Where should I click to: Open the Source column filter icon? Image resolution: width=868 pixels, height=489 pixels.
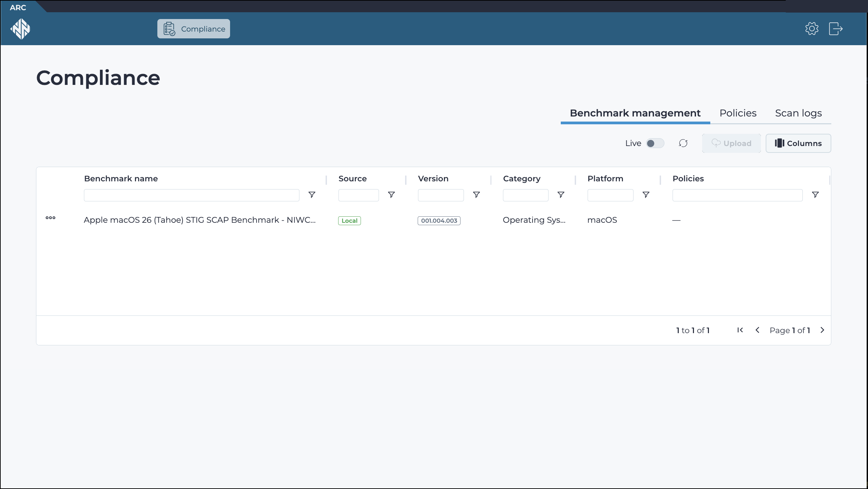tap(391, 195)
